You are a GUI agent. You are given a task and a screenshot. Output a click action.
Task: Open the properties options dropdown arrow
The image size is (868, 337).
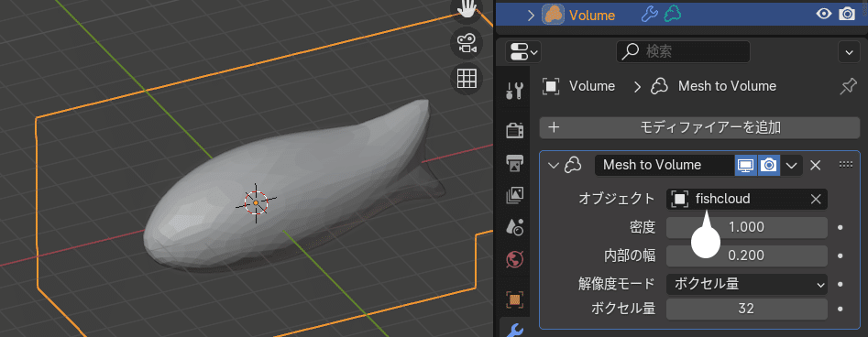click(849, 52)
